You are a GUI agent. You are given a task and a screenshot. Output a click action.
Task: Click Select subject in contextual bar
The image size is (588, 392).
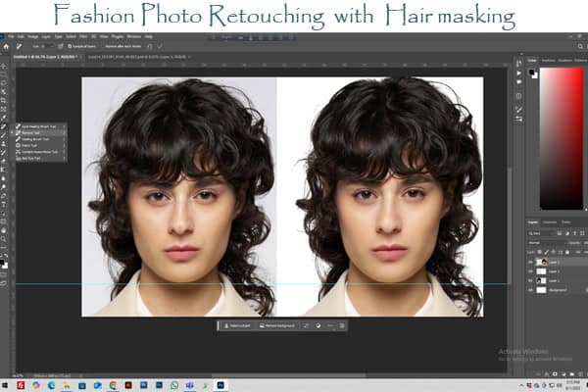coord(237,326)
